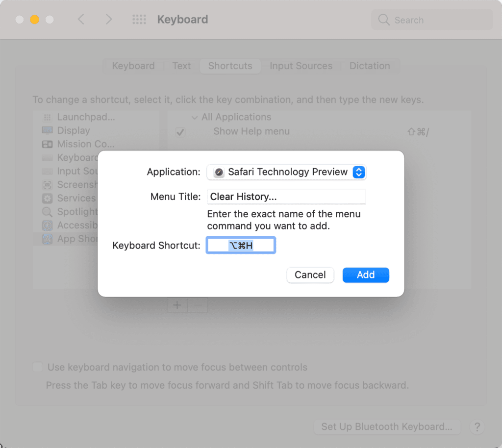Click the Add button in the dialog
This screenshot has height=448, width=502.
[366, 275]
